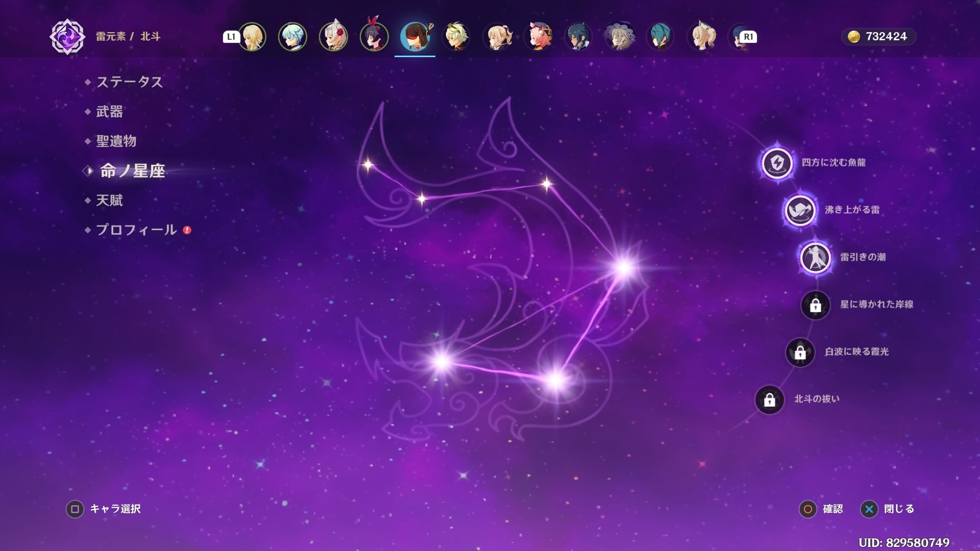
Task: Select the 沸き上がる雷 constellation icon
Action: (800, 210)
